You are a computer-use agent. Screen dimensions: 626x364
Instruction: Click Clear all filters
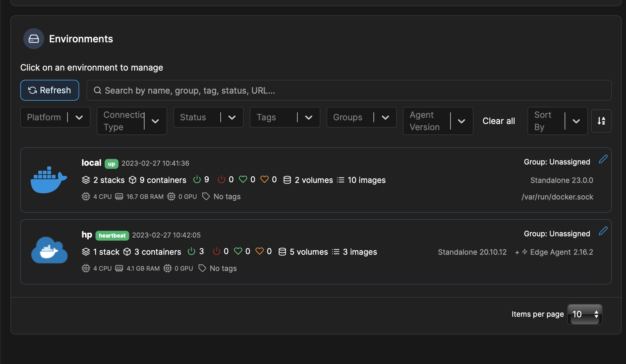tap(499, 121)
